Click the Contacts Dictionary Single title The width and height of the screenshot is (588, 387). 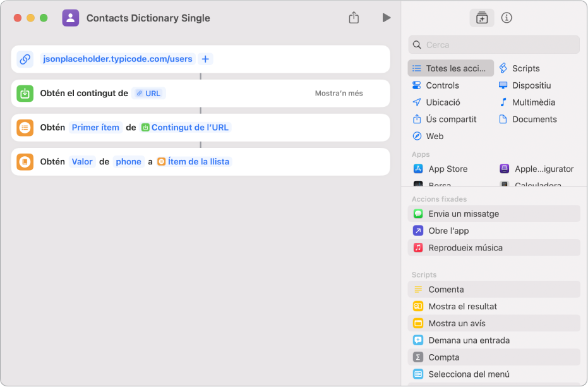(x=148, y=18)
